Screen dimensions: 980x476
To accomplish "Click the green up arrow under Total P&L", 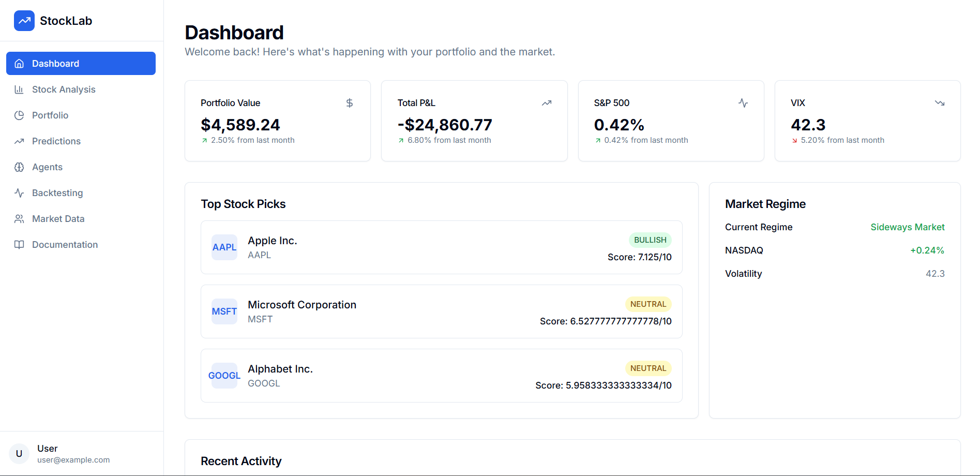I will [401, 140].
